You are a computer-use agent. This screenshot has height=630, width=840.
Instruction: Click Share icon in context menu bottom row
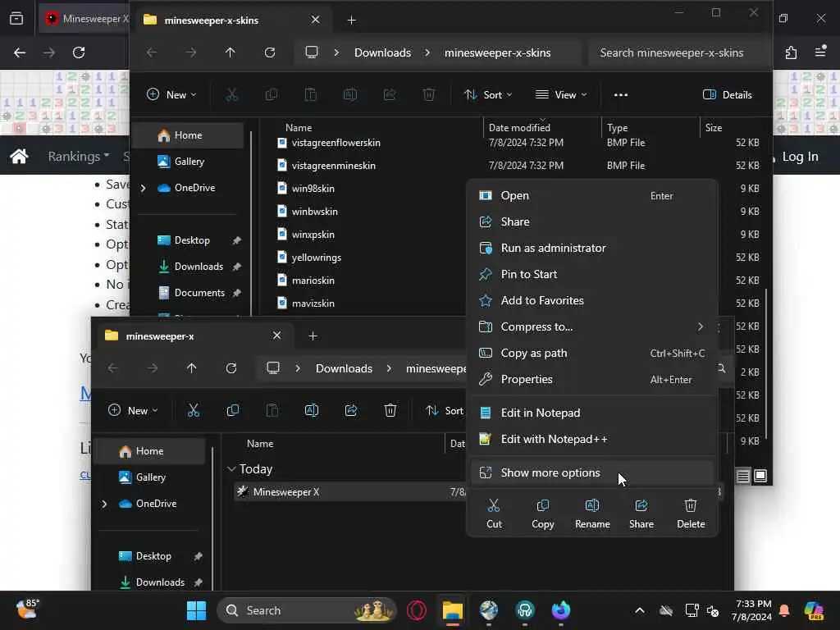click(x=641, y=514)
